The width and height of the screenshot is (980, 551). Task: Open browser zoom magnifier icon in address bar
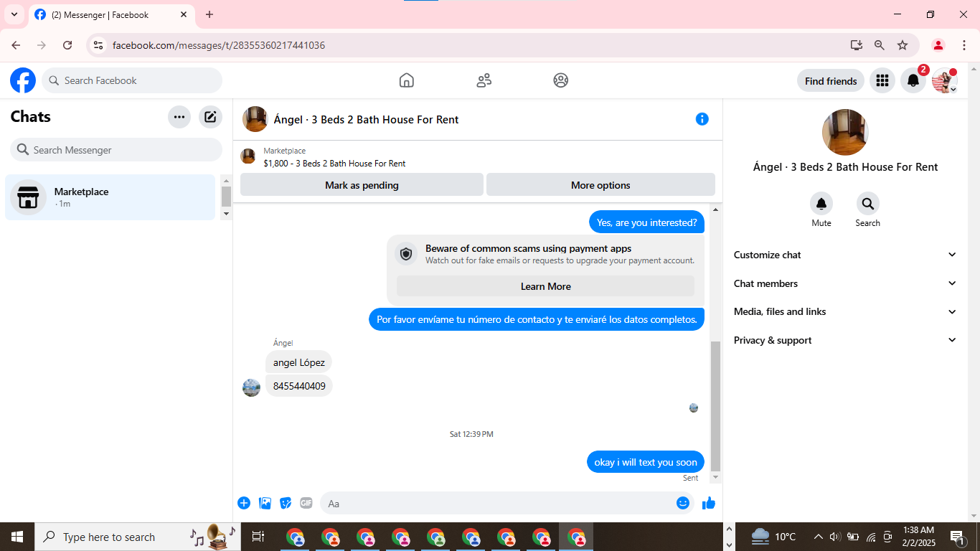(880, 45)
